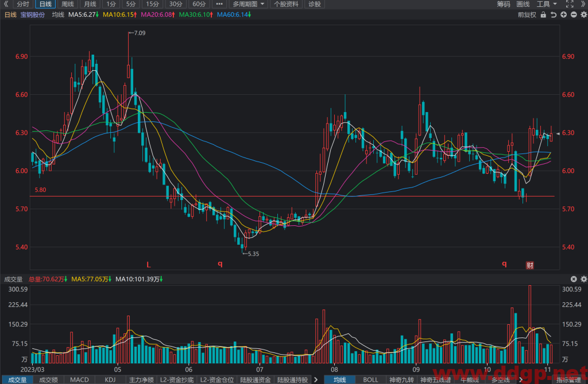Select the 周线 weekly period
Screen dimensions: 588x384
click(x=68, y=4)
